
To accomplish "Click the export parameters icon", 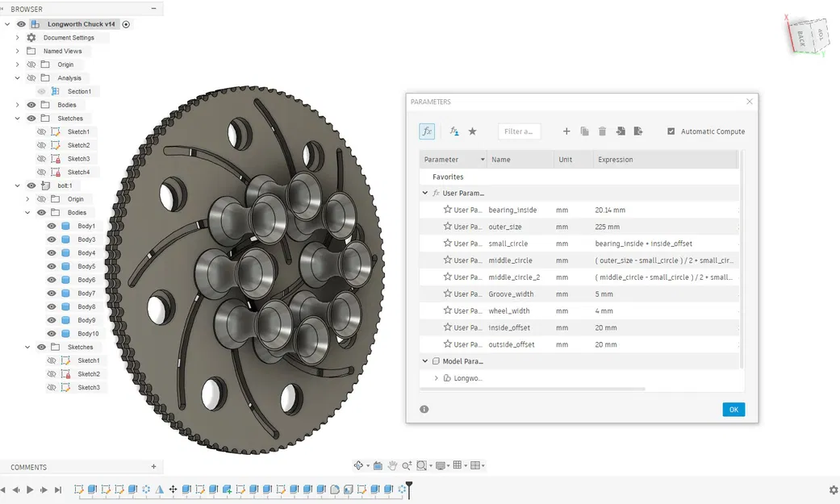I will (638, 131).
